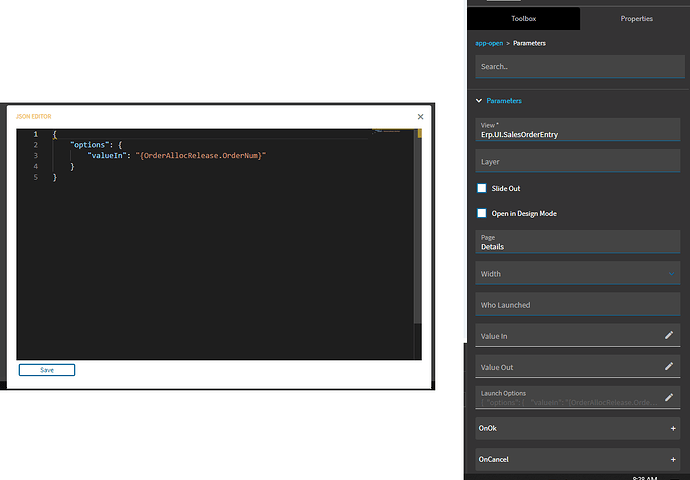Screen dimensions: 690x480
Task: Open the Value Out pencil editor
Action: click(x=669, y=366)
